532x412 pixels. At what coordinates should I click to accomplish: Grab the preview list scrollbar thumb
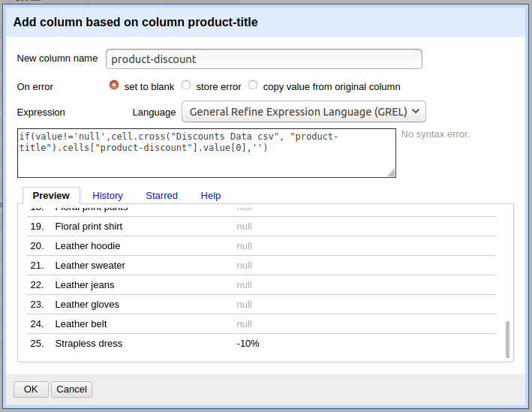click(x=507, y=339)
